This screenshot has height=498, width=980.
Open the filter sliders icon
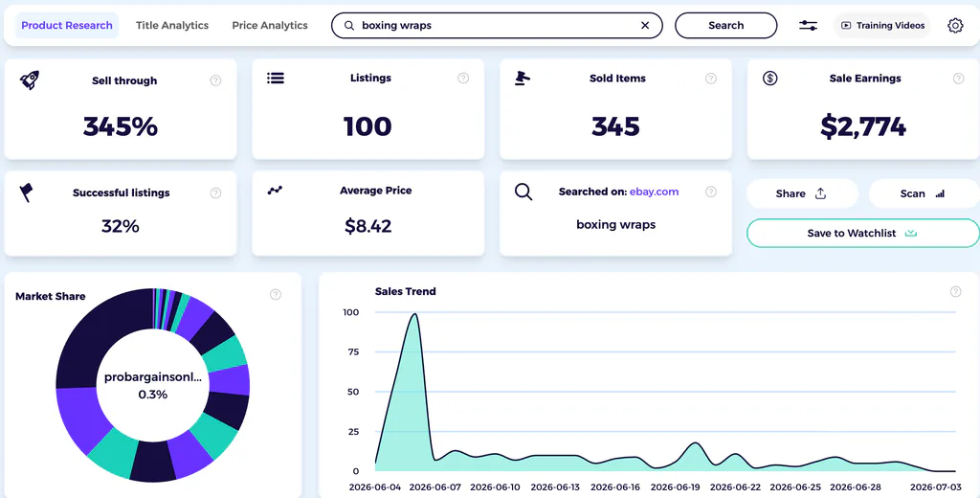point(808,26)
